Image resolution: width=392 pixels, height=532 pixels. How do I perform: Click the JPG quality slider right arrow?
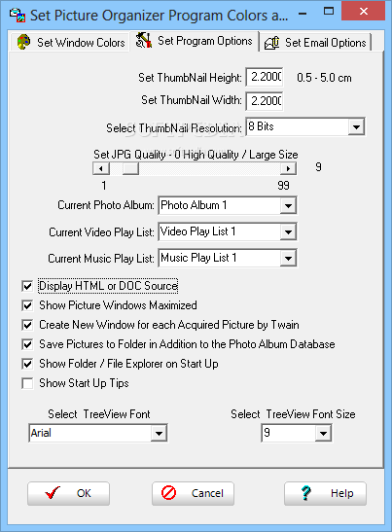(x=289, y=168)
